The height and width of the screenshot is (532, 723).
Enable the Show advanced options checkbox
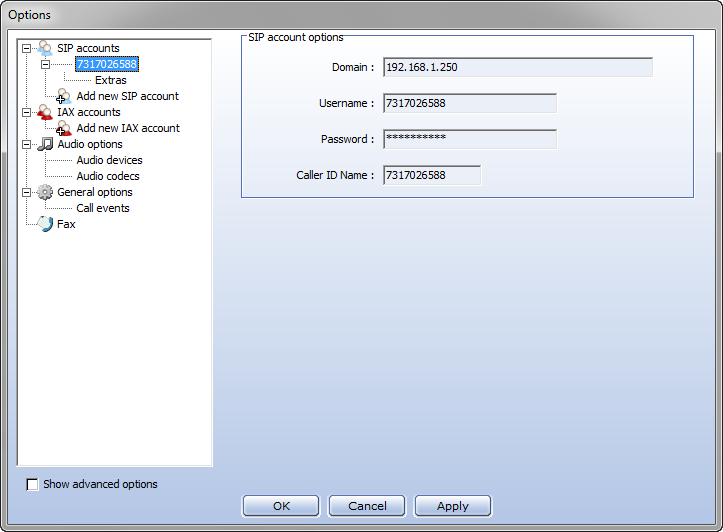pos(33,484)
